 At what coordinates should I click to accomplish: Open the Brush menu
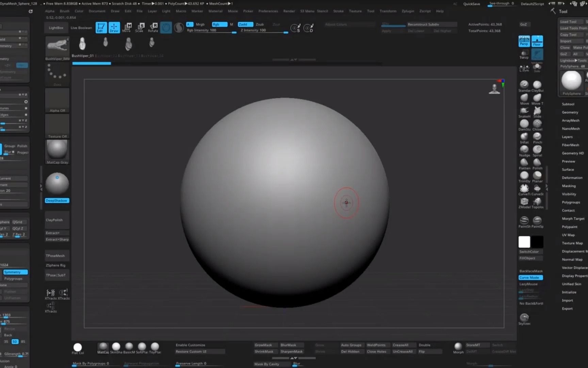click(65, 11)
